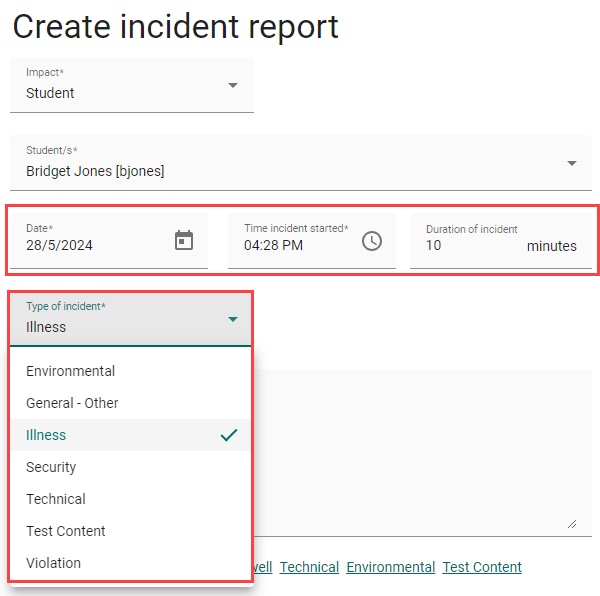Select Environmental from incident type list
This screenshot has height=596, width=600.
70,371
